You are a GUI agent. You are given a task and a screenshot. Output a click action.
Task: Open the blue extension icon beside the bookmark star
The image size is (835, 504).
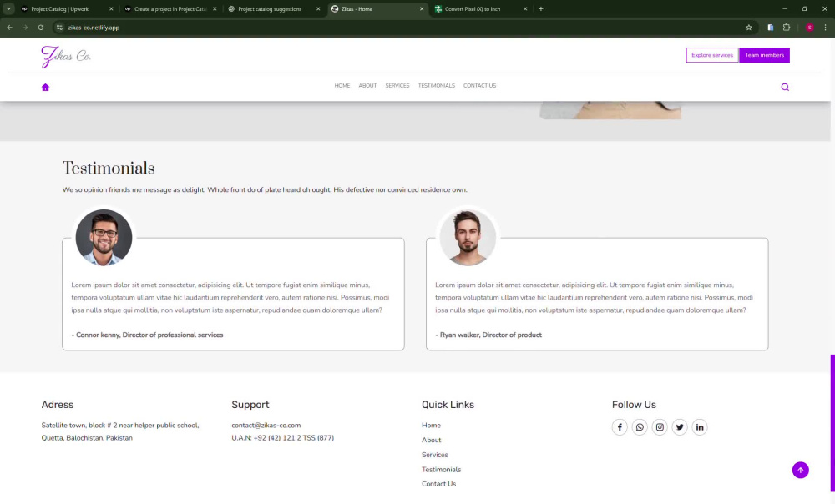(x=770, y=28)
